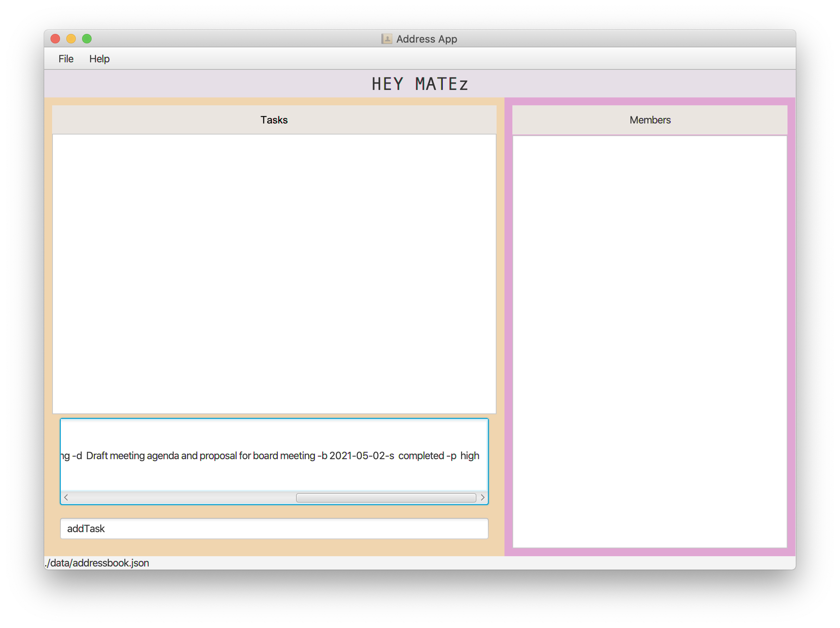Open the File menu
This screenshot has width=840, height=628.
tap(66, 59)
